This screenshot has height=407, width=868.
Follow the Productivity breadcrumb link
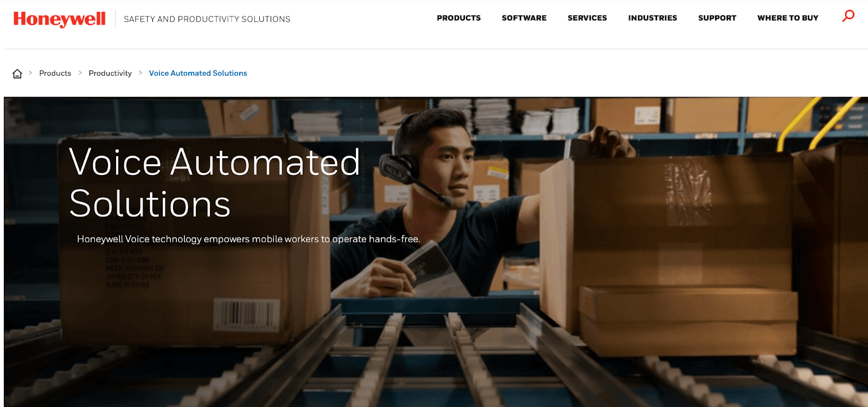click(110, 73)
